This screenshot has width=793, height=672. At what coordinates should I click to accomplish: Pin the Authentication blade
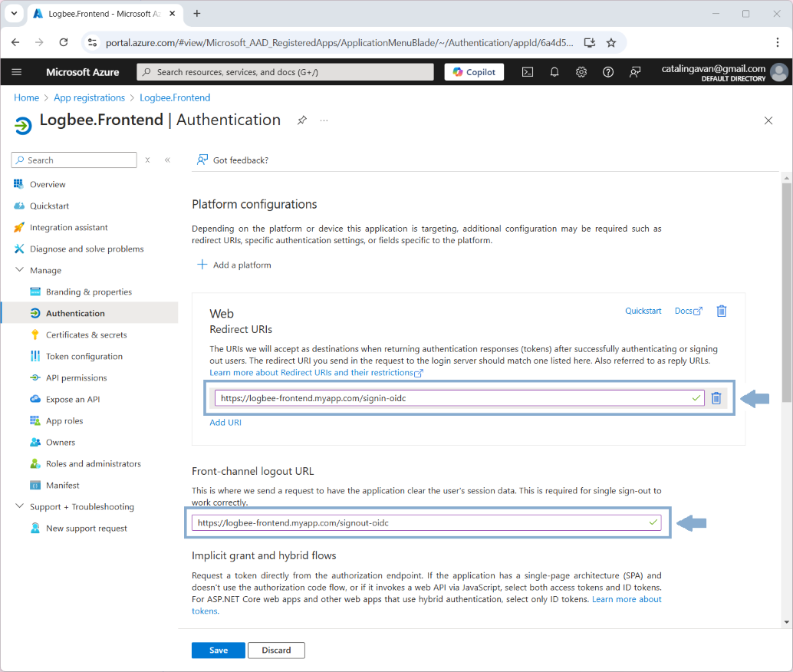[301, 120]
